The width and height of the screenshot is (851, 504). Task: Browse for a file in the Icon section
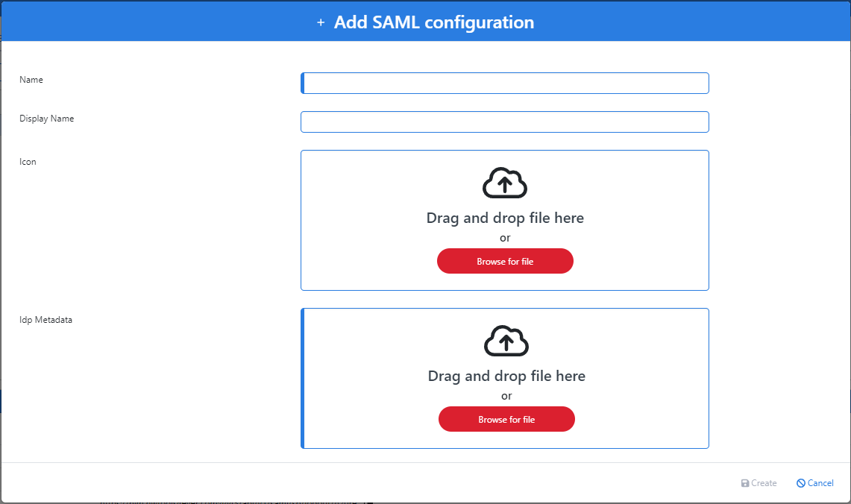point(505,261)
